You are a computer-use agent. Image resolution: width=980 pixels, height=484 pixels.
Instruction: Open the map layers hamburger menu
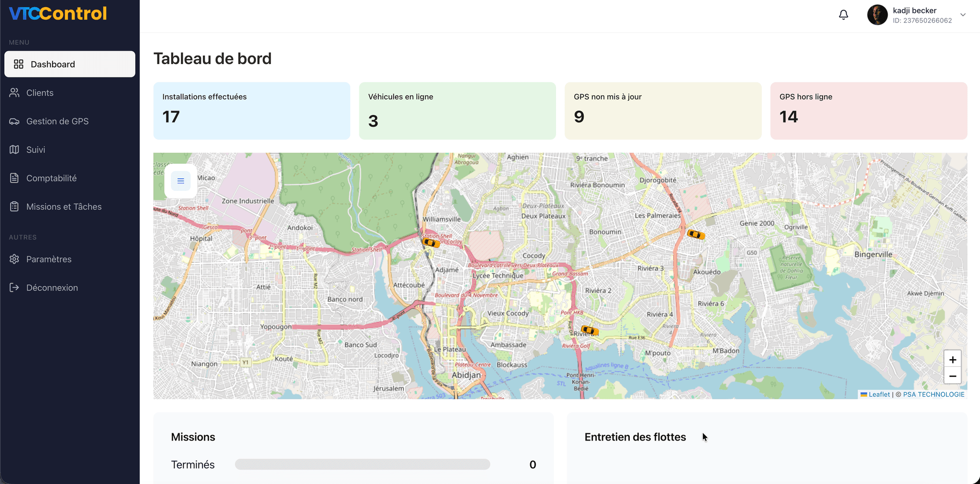click(180, 181)
